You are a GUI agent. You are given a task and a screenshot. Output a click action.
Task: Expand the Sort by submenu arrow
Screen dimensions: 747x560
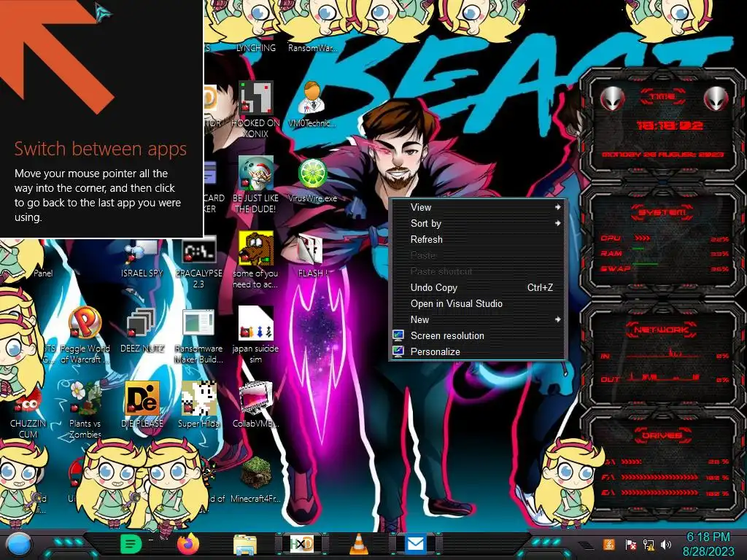[x=557, y=223]
